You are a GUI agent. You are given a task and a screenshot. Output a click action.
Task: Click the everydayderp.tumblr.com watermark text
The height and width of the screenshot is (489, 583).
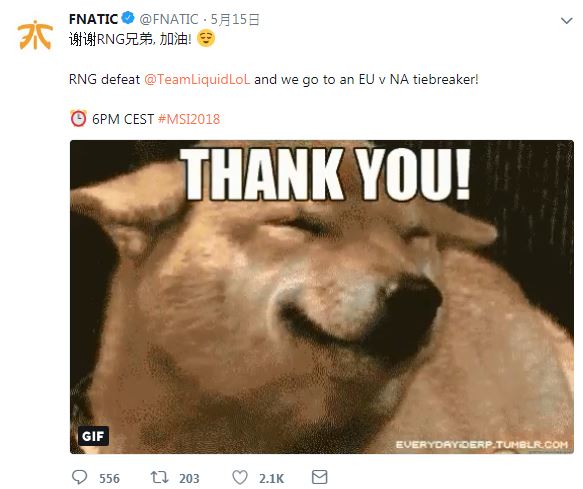[x=481, y=445]
